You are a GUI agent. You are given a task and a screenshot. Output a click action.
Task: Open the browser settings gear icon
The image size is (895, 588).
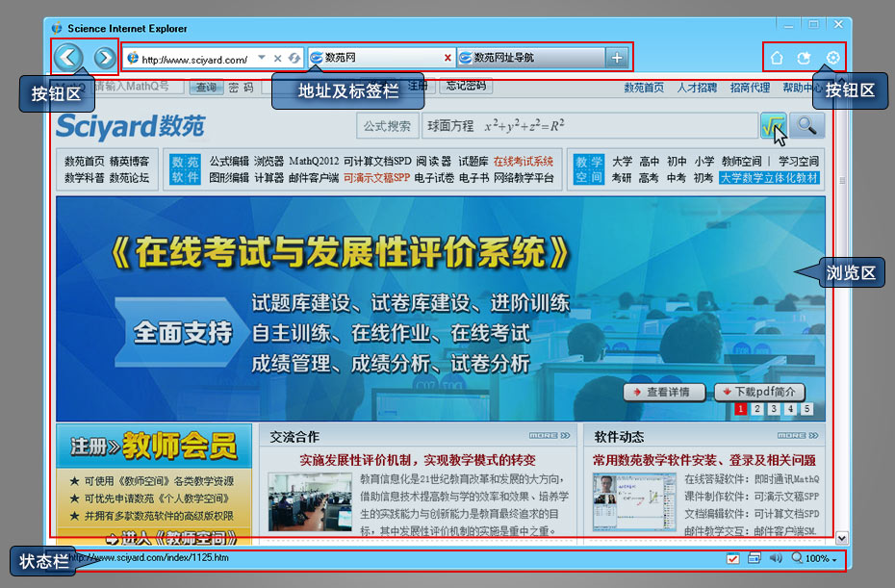[x=832, y=58]
